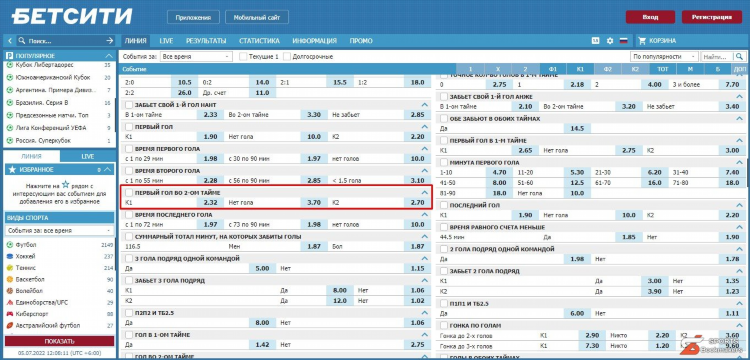Open the Промо menu tab

tap(361, 41)
